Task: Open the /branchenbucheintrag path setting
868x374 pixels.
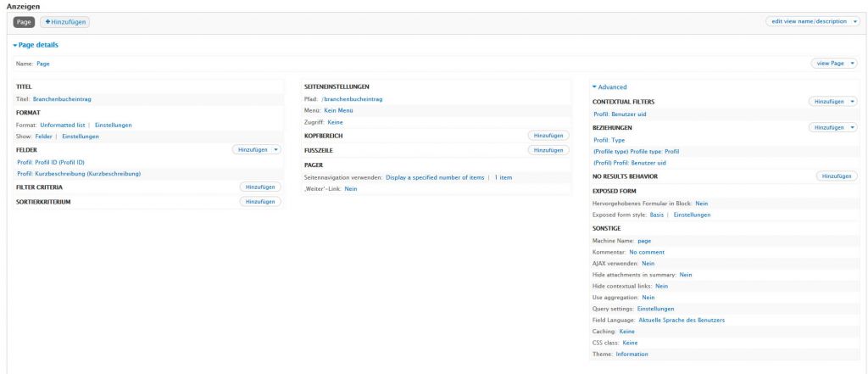Action: tap(352, 98)
